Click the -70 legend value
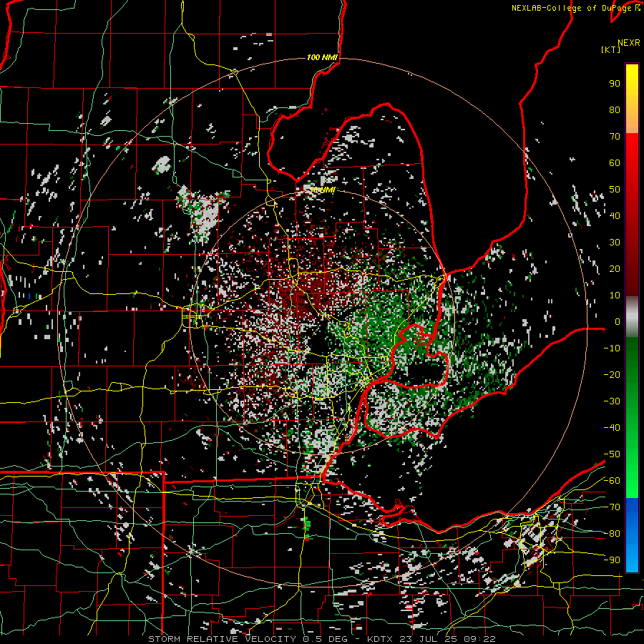644x644 pixels. coord(612,507)
